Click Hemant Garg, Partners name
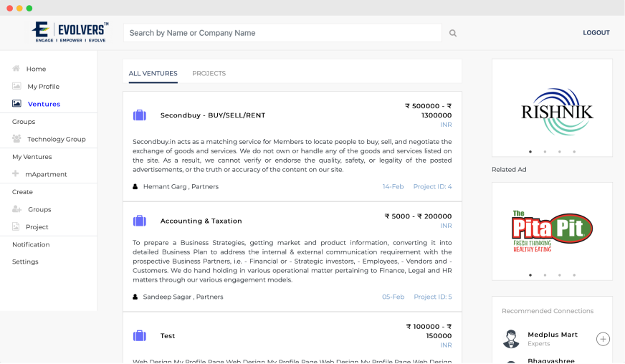625x364 pixels. pyautogui.click(x=181, y=186)
